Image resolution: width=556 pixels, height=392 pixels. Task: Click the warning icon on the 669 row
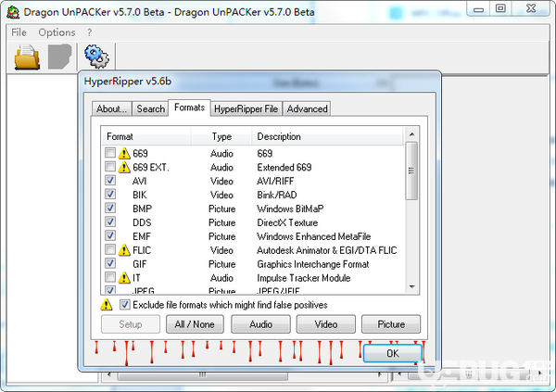[124, 154]
